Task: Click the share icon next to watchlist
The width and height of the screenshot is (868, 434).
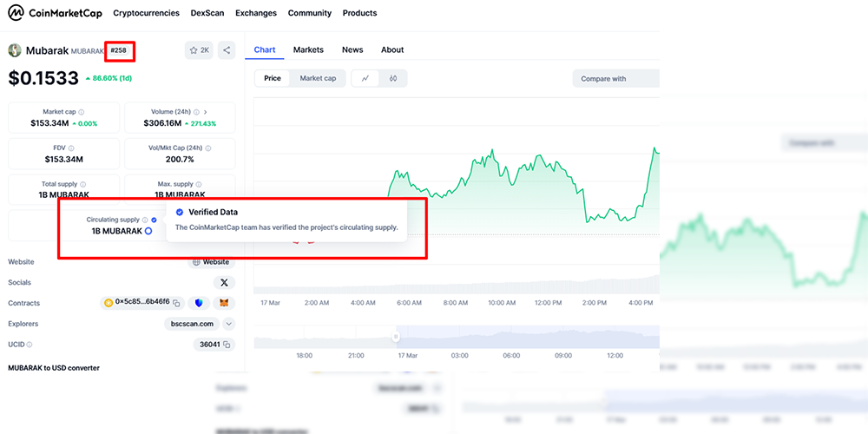Action: 227,50
